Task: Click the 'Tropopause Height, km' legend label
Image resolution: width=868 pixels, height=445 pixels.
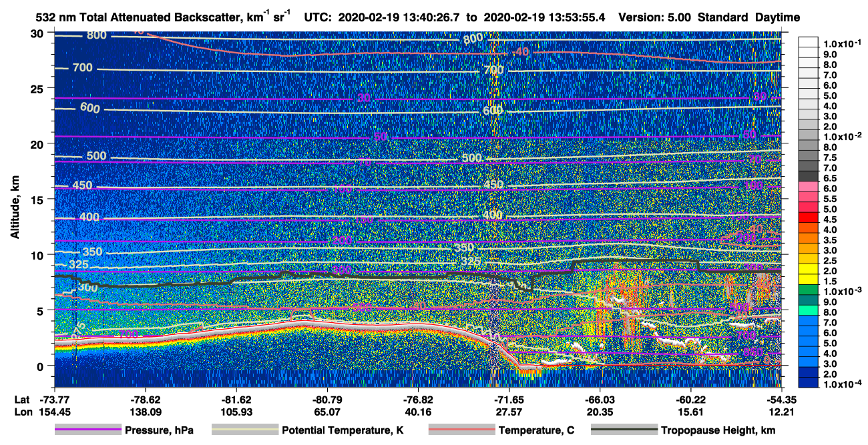Action: coord(718,430)
